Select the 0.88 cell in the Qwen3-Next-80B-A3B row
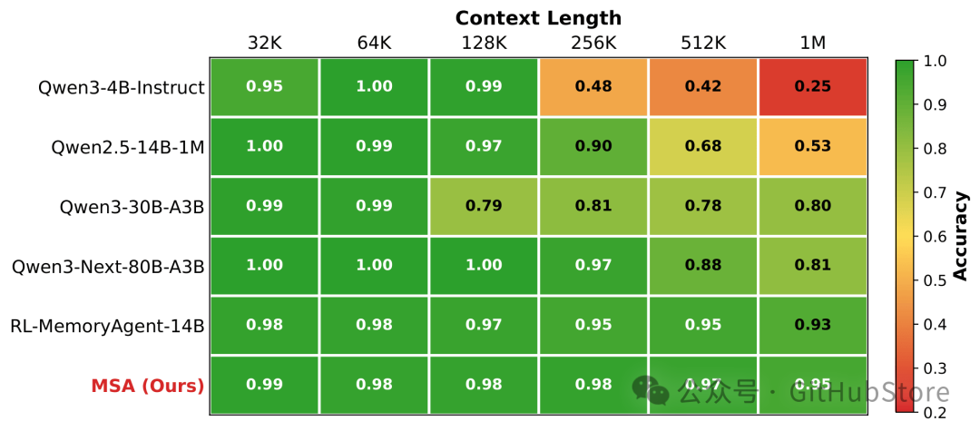The image size is (980, 431). (x=703, y=266)
